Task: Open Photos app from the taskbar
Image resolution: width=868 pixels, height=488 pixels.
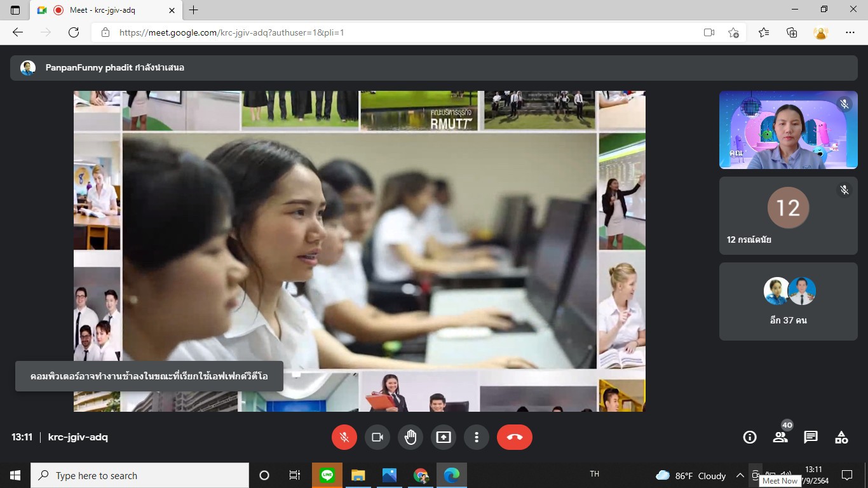Action: pyautogui.click(x=390, y=475)
